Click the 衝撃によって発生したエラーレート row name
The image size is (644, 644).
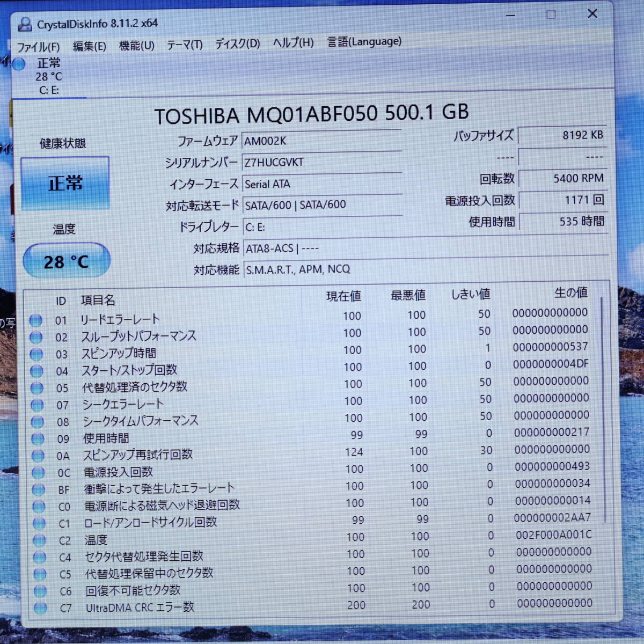tap(159, 489)
